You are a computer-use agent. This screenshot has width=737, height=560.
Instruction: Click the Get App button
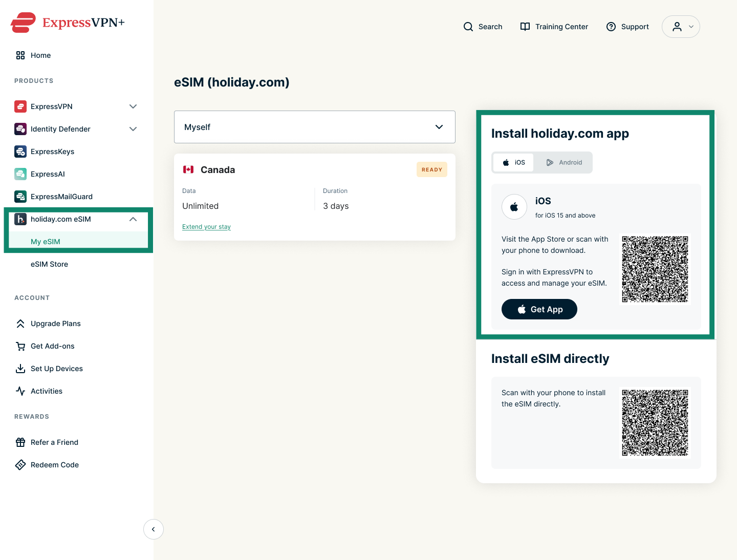click(539, 309)
